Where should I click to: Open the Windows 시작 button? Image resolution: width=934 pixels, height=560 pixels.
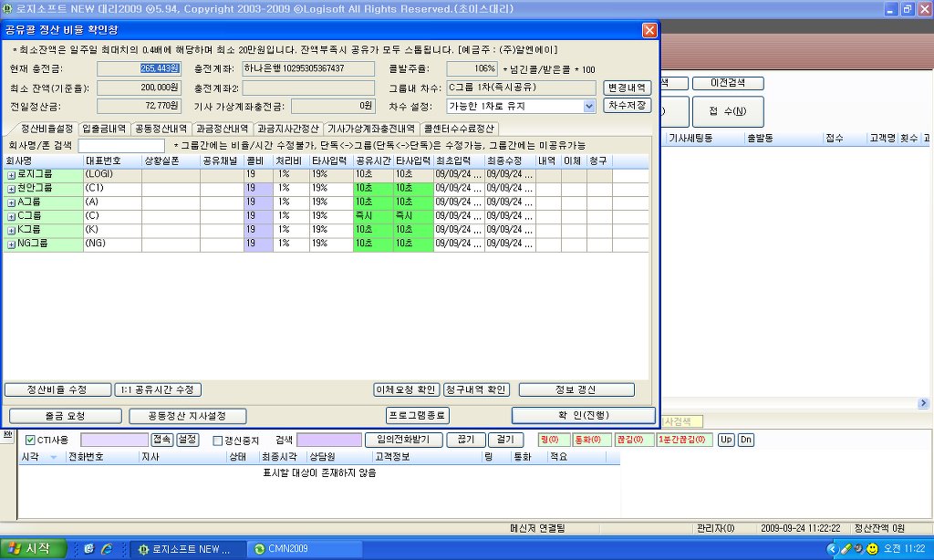[x=34, y=549]
